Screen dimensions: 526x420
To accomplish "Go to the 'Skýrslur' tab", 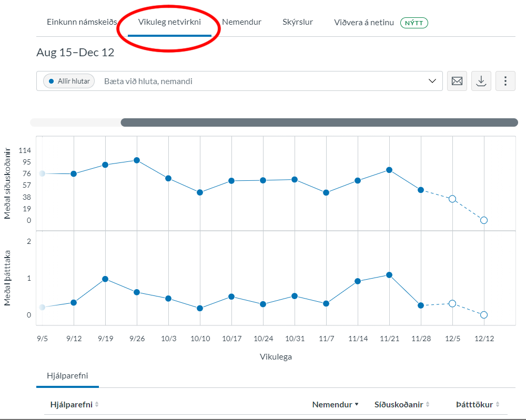I will click(298, 22).
